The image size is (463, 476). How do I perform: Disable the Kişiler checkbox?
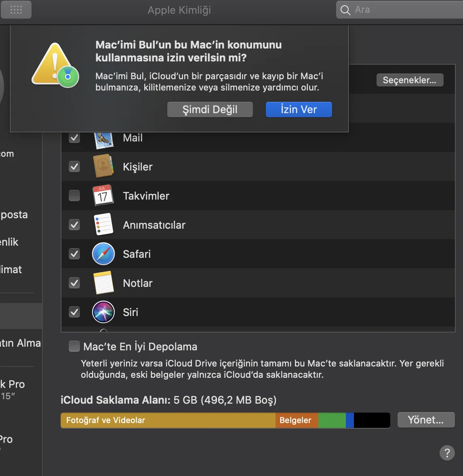click(74, 166)
